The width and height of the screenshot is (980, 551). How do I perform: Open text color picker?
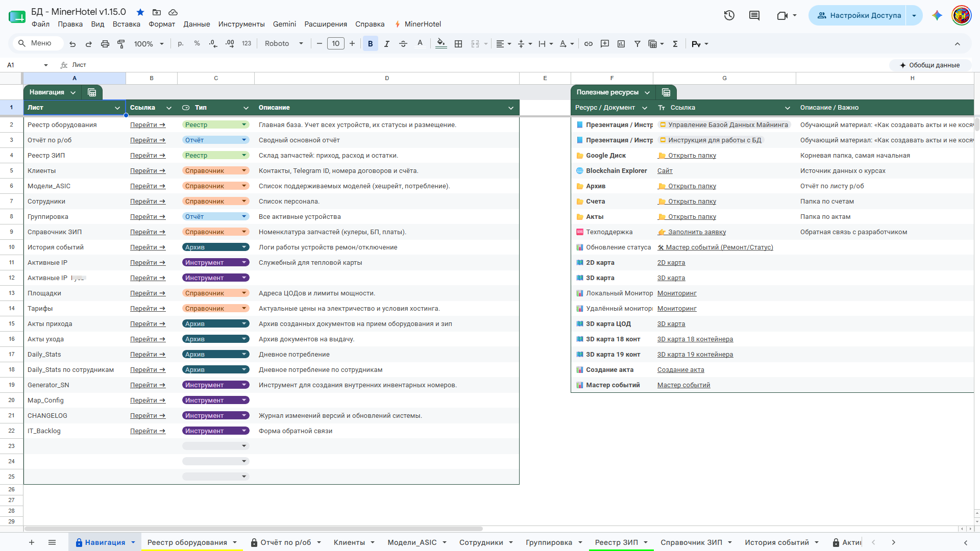point(420,44)
